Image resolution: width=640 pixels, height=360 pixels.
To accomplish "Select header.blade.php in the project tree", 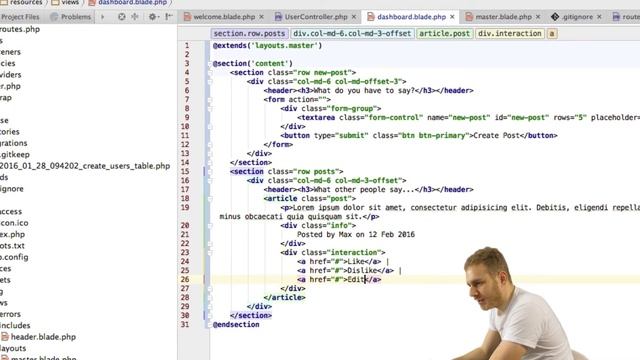I will 43,337.
